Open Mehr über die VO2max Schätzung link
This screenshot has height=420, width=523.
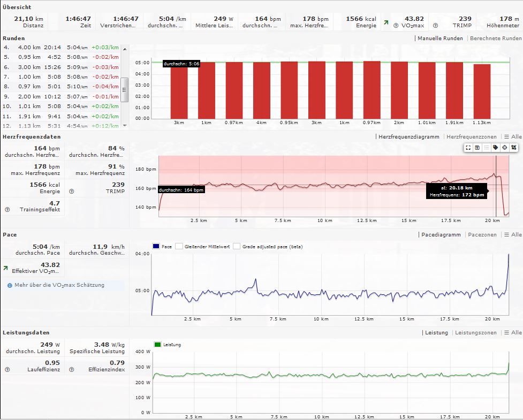click(59, 285)
